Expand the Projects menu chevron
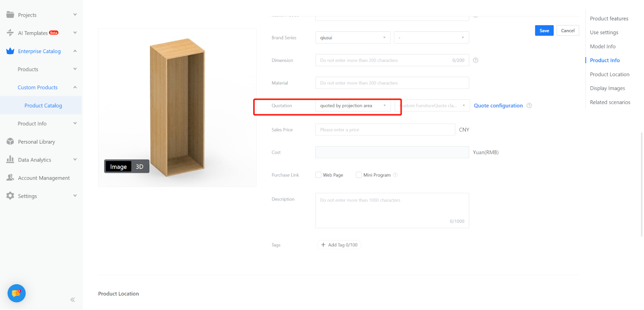 click(x=75, y=14)
